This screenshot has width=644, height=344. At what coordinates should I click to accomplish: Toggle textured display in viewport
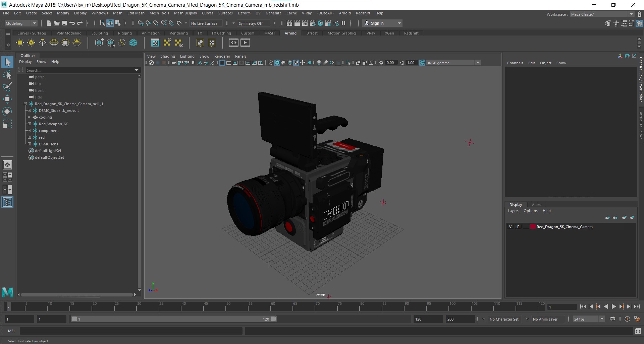[296, 63]
